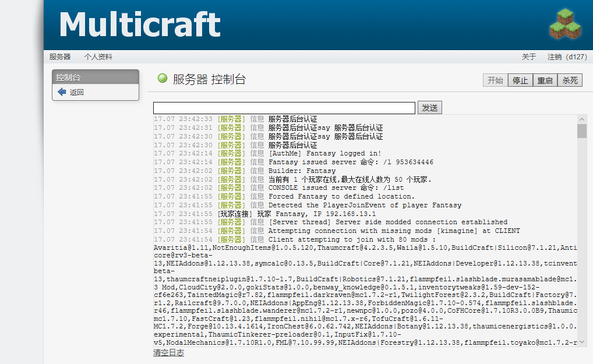Click the green server status indicator
This screenshot has height=364, width=593.
click(x=163, y=78)
